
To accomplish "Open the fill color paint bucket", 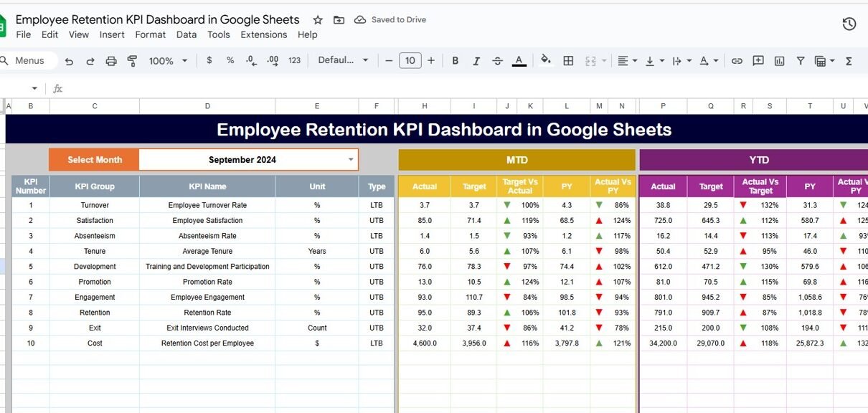I will click(x=545, y=61).
